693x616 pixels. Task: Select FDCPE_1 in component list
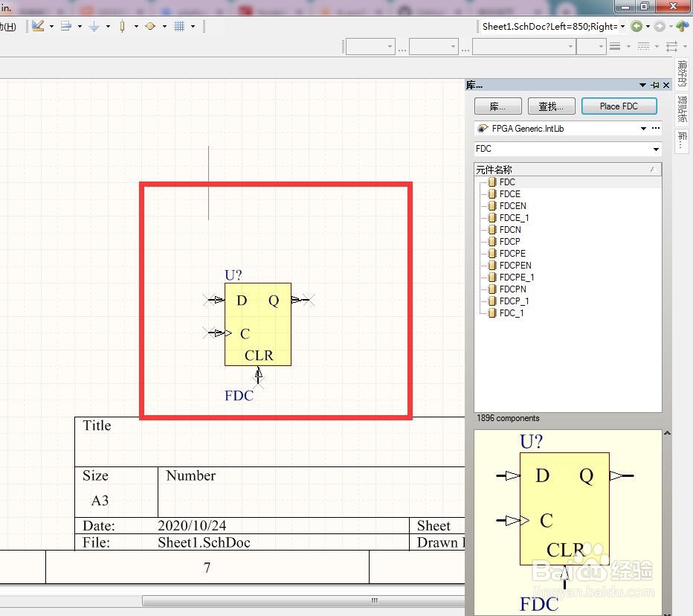pos(516,277)
